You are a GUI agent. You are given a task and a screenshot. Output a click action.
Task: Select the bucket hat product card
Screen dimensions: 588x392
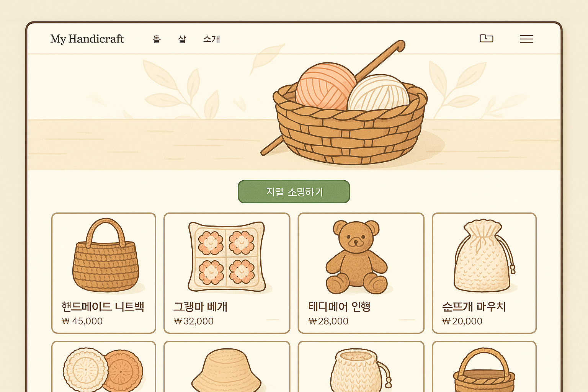[x=227, y=367]
